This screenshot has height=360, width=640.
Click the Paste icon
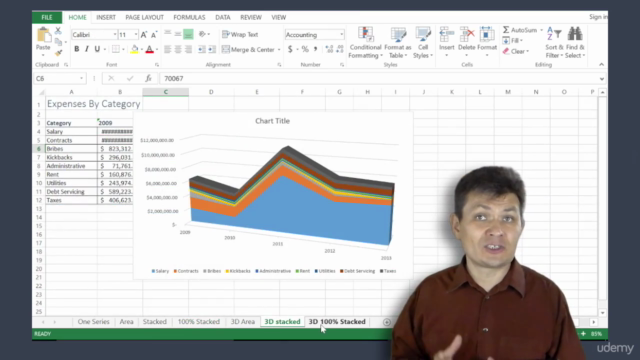(43, 35)
